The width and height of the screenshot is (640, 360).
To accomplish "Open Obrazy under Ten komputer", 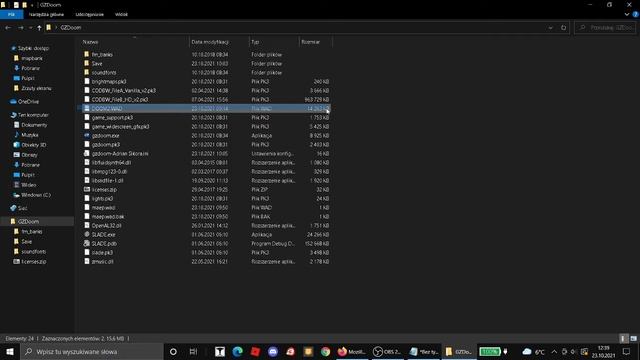I will point(29,155).
